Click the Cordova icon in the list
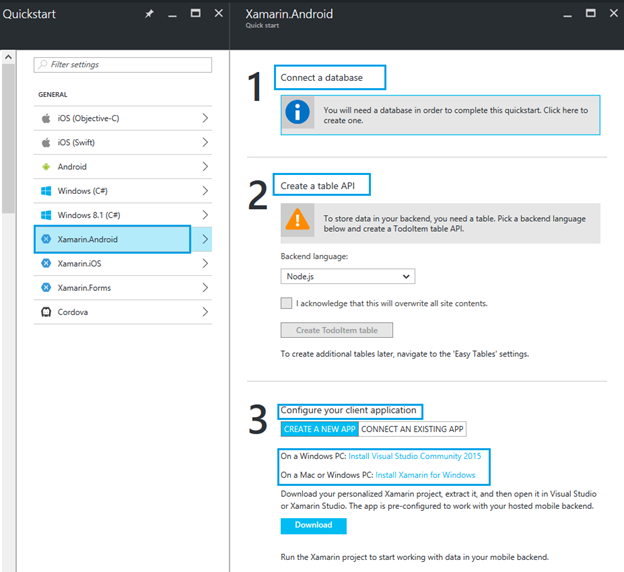The height and width of the screenshot is (572, 624). click(46, 312)
